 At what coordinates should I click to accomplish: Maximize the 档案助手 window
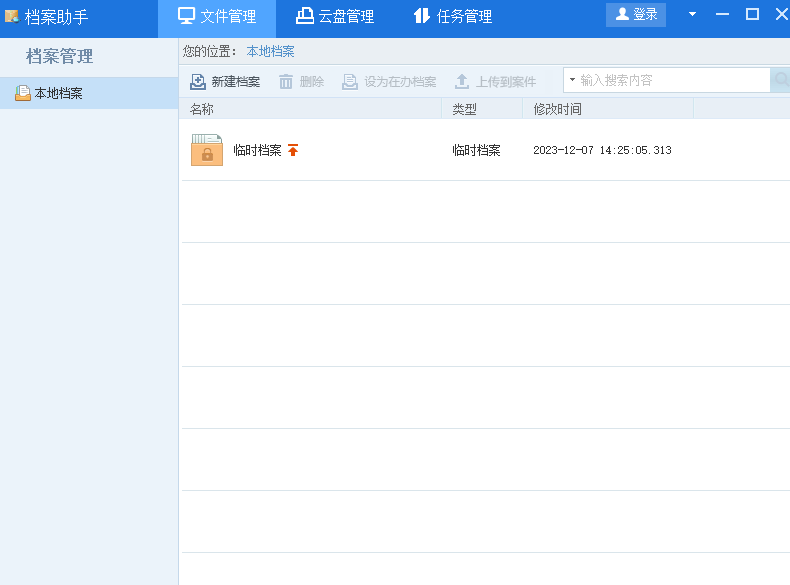tap(752, 14)
